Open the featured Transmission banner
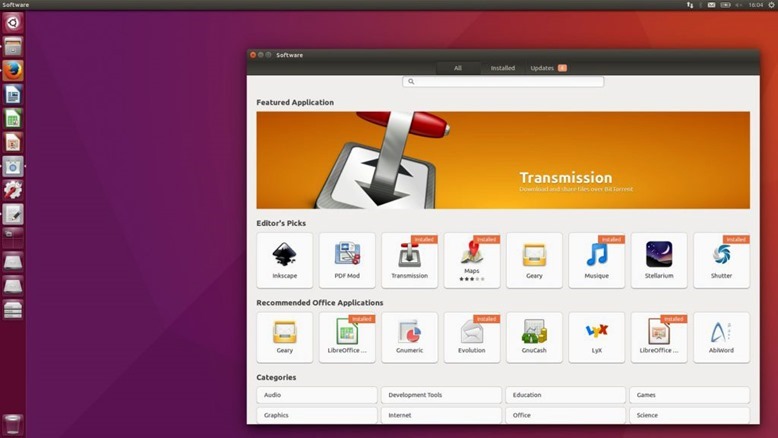The image size is (778, 438). coord(503,160)
